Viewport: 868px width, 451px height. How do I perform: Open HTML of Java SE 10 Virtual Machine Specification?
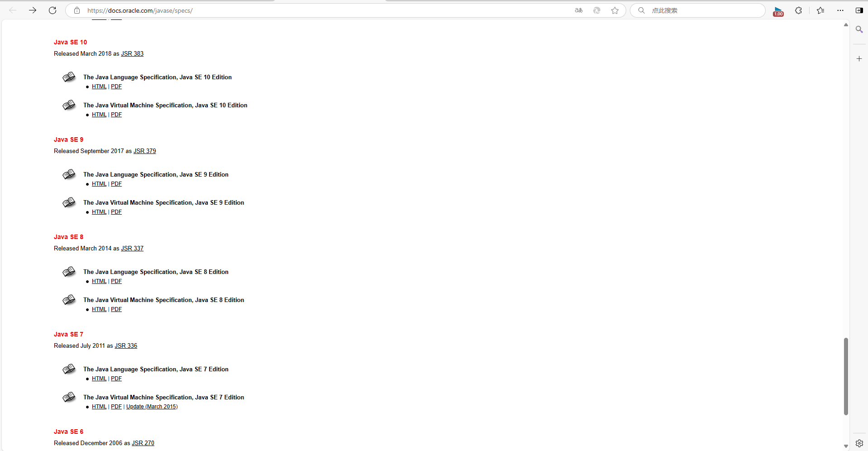[99, 115]
